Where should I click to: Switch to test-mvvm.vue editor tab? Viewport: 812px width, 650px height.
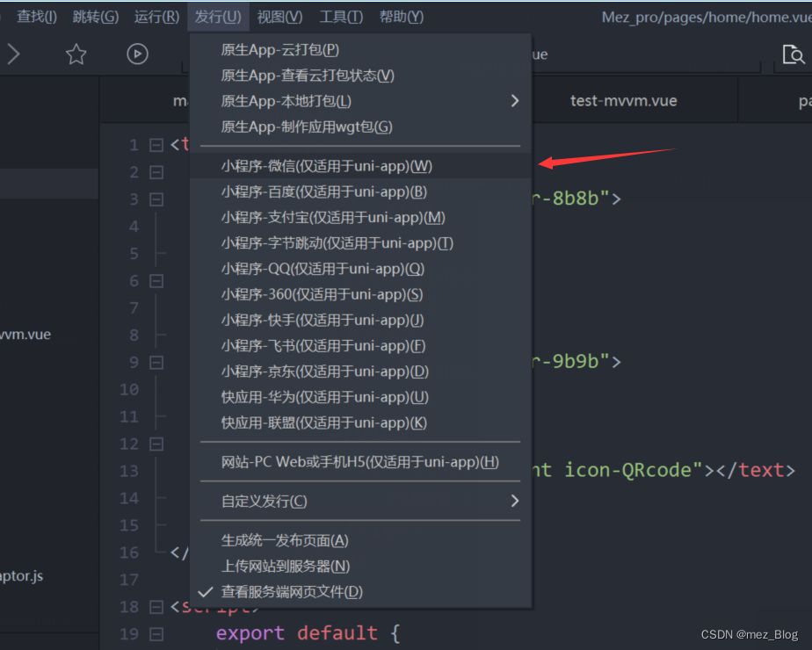pos(624,100)
